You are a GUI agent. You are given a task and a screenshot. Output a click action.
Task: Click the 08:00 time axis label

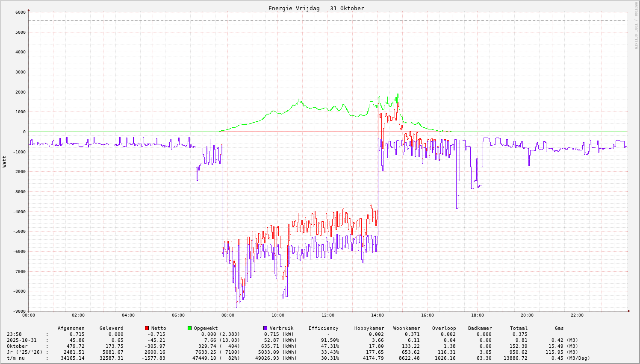point(228,315)
